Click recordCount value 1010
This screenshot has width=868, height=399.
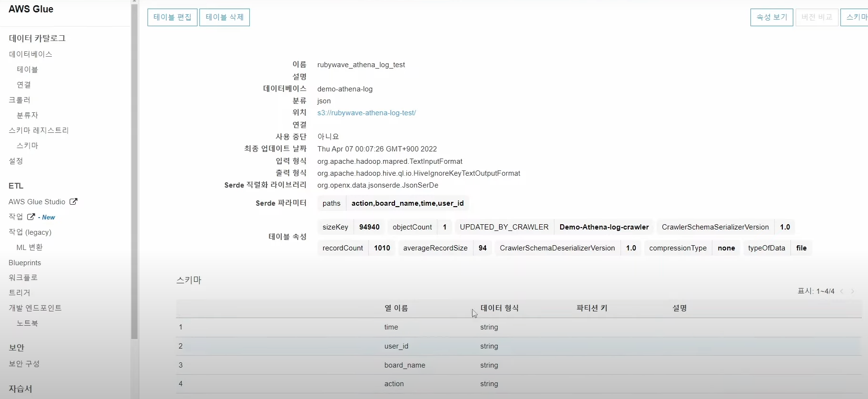(382, 248)
